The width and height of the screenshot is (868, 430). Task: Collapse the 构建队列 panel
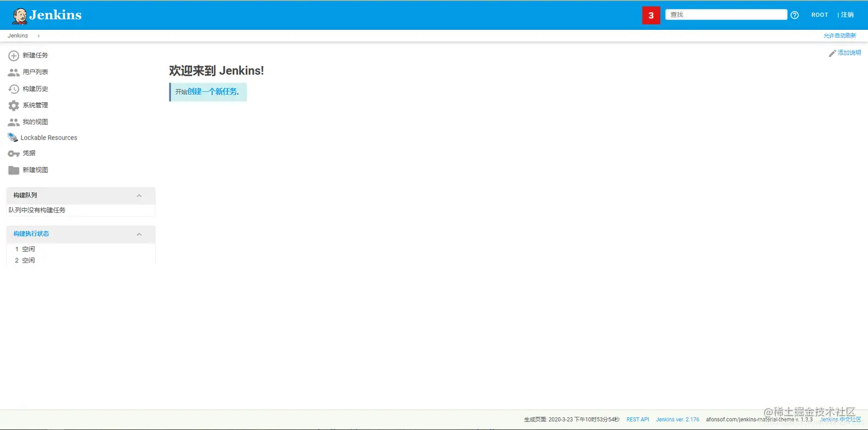(x=139, y=196)
